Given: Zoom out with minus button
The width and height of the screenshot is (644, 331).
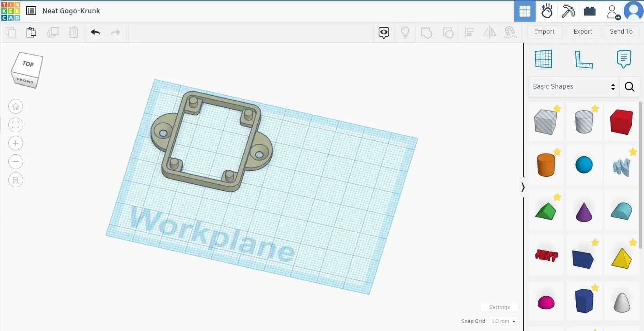Looking at the screenshot, I should (x=16, y=162).
